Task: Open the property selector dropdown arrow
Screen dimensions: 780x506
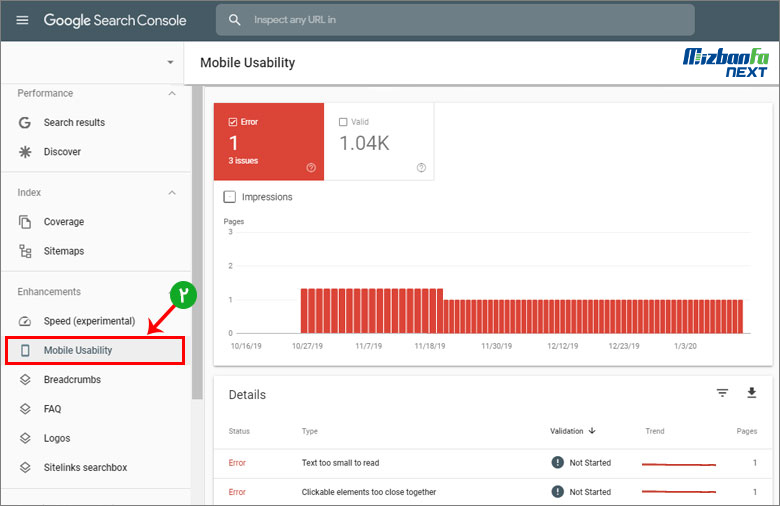Action: tap(170, 62)
